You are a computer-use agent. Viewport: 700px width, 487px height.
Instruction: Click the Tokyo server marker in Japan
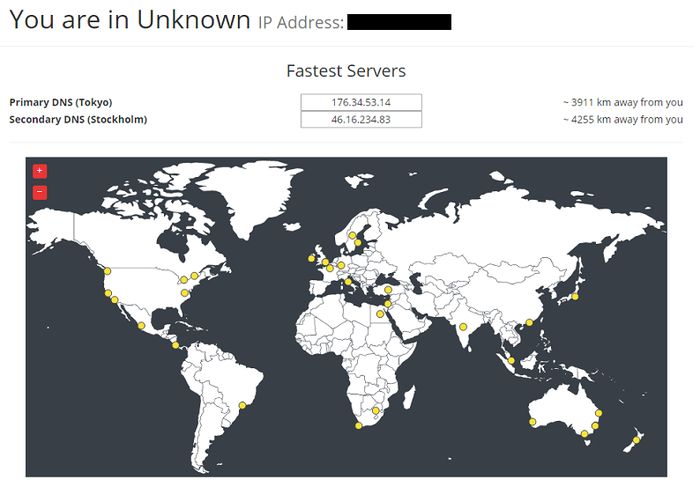pos(575,297)
